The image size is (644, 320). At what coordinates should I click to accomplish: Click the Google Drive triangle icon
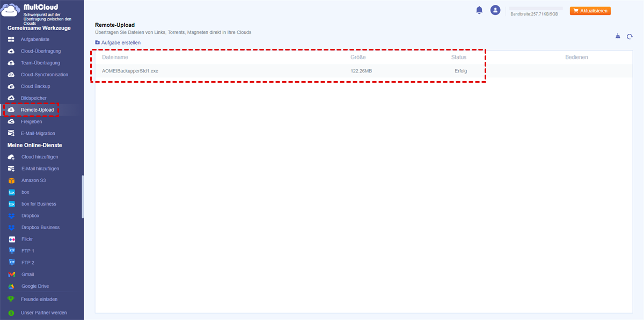point(11,286)
